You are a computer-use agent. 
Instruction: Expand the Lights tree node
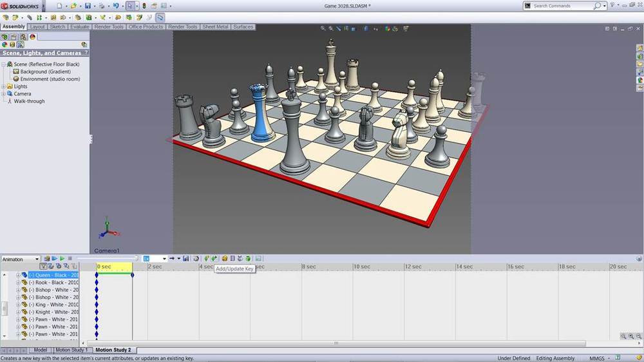(x=4, y=86)
